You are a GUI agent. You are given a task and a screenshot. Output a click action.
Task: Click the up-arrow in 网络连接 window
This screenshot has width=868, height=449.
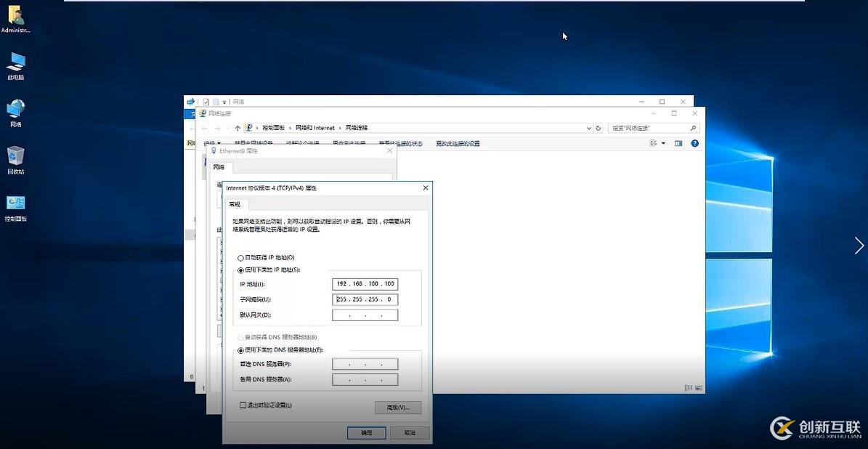(x=238, y=128)
